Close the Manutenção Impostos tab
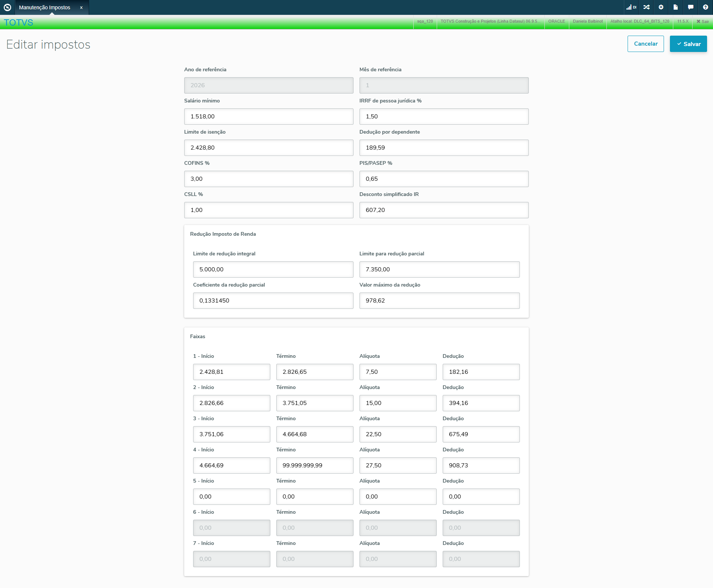 pyautogui.click(x=81, y=7)
